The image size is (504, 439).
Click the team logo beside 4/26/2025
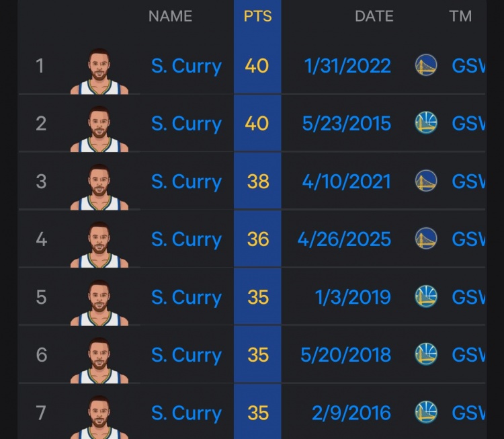coord(426,239)
